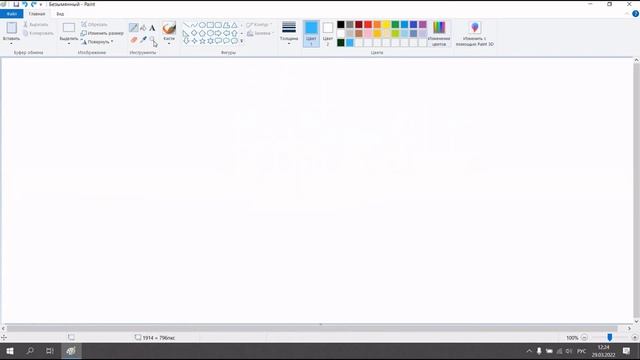Choose the Diamond shape
640x360 pixels.
point(194,33)
